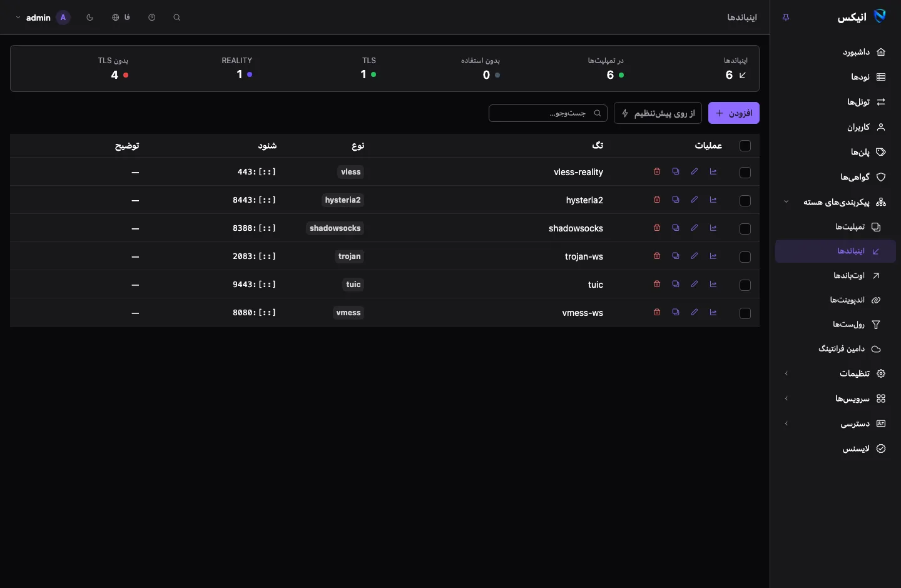
Task: Tick the trojan-ws row checkbox
Action: [745, 257]
